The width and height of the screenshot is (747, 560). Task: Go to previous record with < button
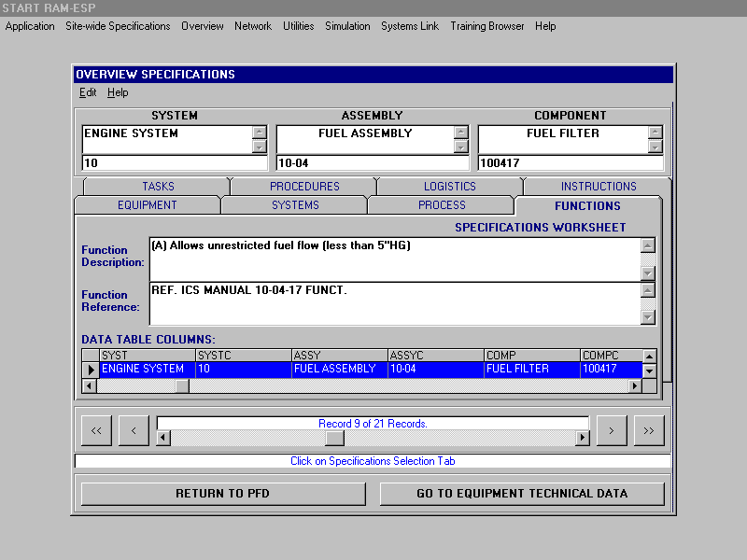[x=134, y=430]
